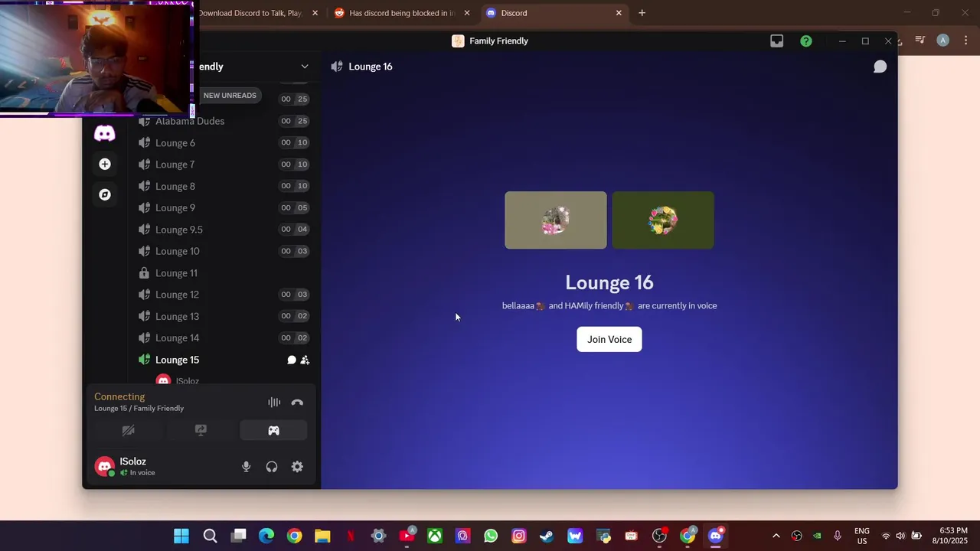Open User Settings gear icon
This screenshot has width=980, height=551.
[x=297, y=467]
